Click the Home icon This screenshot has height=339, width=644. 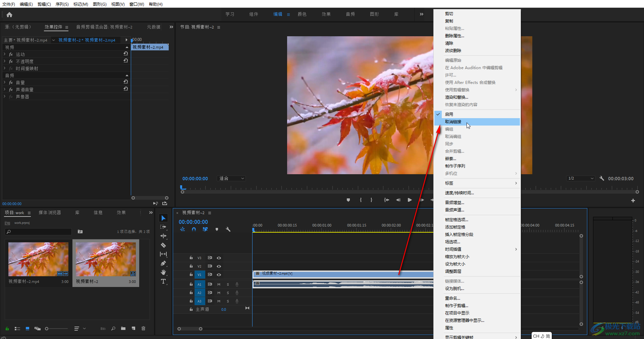tap(9, 14)
